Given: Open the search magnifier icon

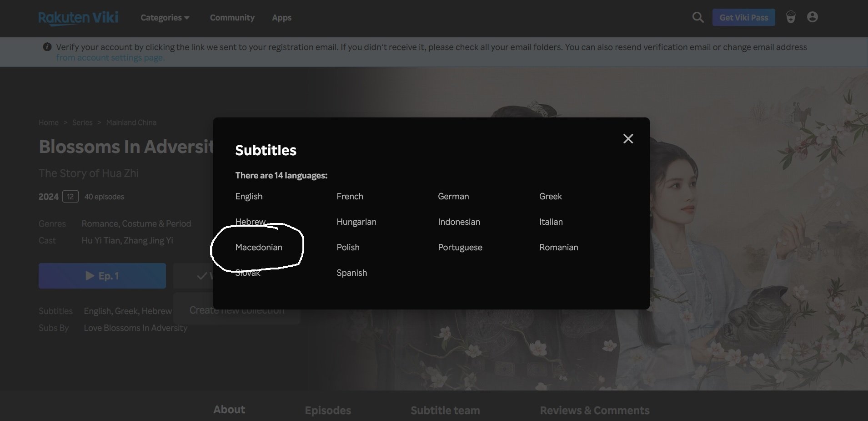Looking at the screenshot, I should click(697, 17).
